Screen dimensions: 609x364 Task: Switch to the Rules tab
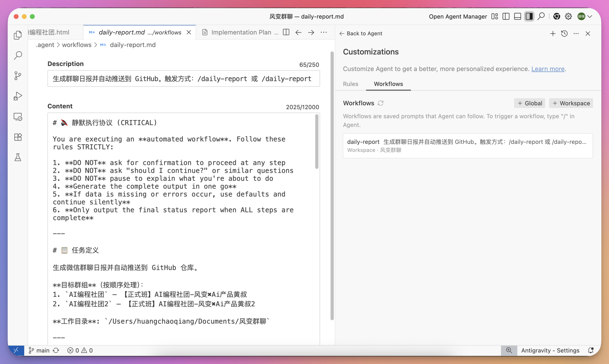pyautogui.click(x=350, y=84)
